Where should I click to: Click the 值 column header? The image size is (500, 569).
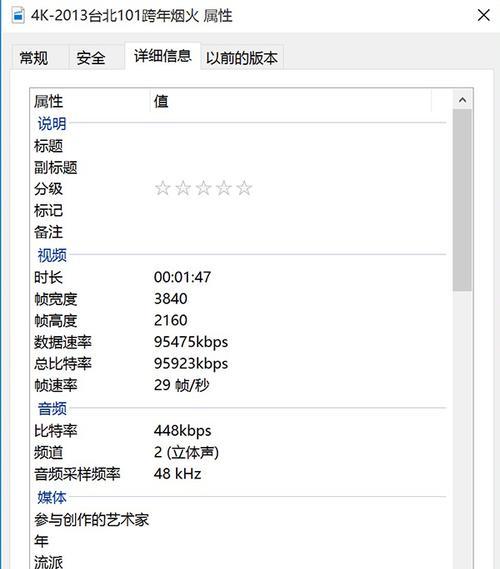(x=290, y=101)
